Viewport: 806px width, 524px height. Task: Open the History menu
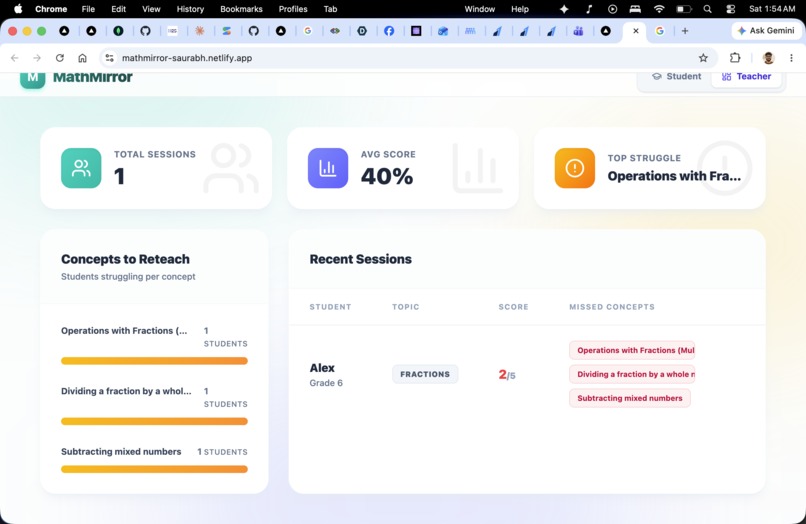point(190,9)
